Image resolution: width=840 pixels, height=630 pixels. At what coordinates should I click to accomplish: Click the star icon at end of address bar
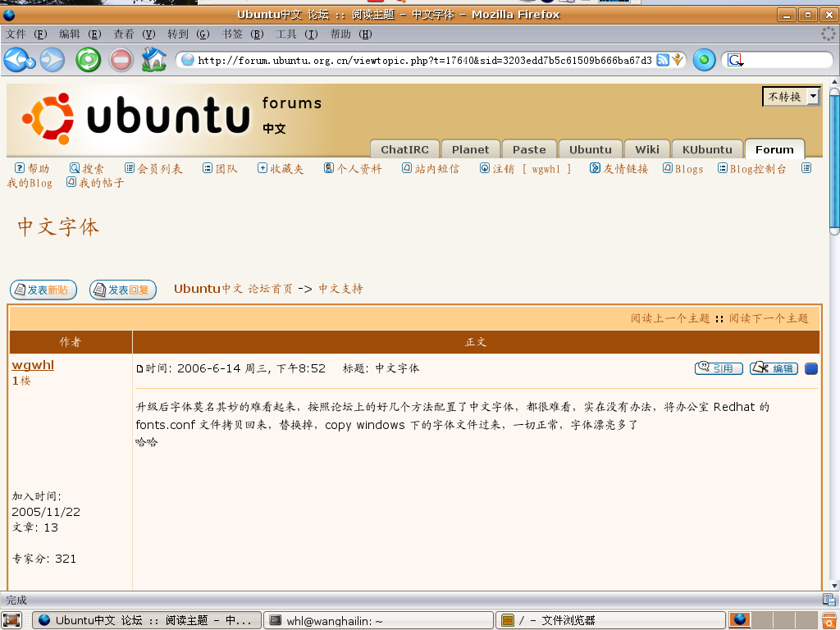coord(678,59)
